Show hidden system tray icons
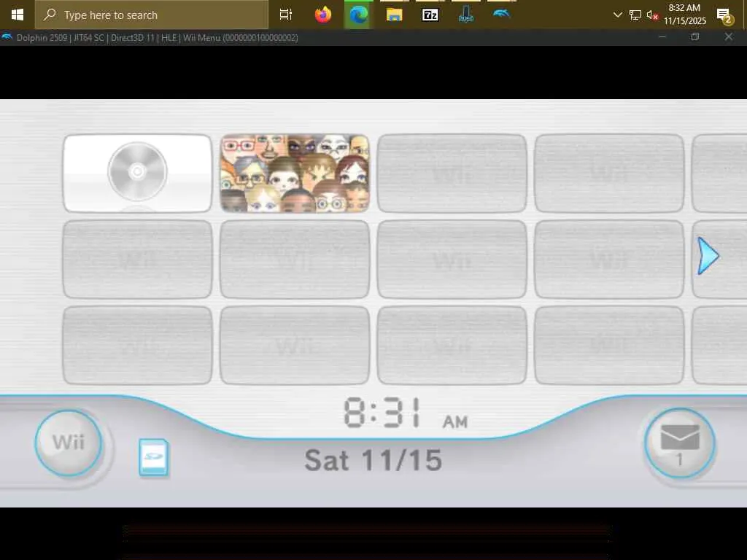Viewport: 747px width, 560px height. [x=617, y=15]
